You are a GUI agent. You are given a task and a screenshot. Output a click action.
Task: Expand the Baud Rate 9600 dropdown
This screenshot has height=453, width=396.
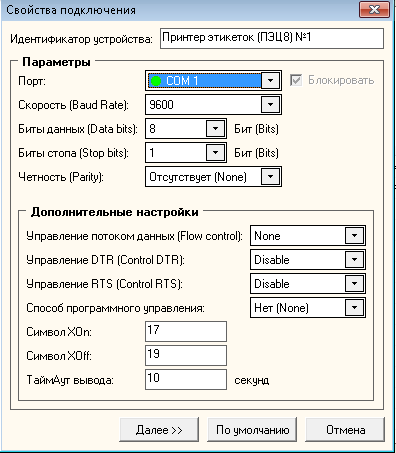click(270, 105)
